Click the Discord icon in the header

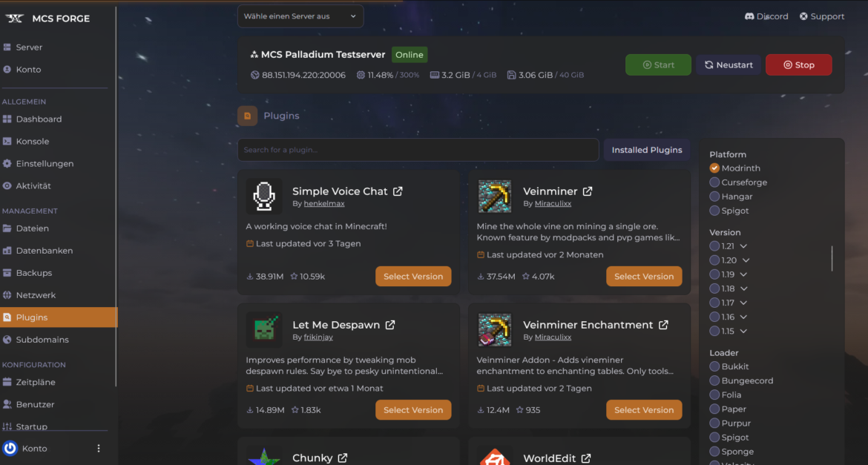pos(749,16)
